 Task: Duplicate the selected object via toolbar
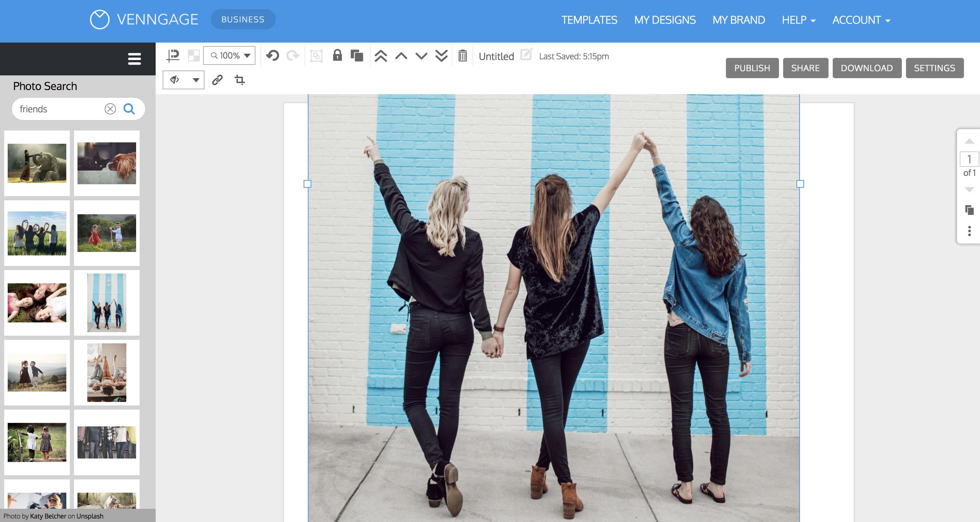click(357, 55)
